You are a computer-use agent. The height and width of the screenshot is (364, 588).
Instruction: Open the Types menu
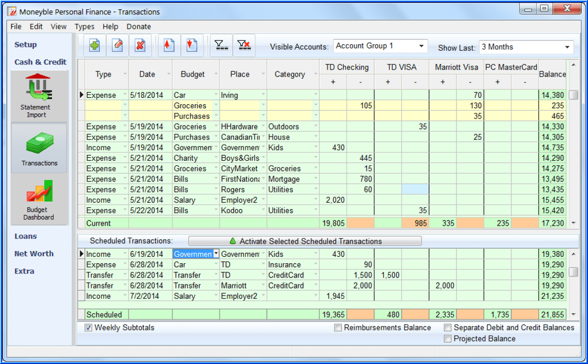tap(84, 26)
